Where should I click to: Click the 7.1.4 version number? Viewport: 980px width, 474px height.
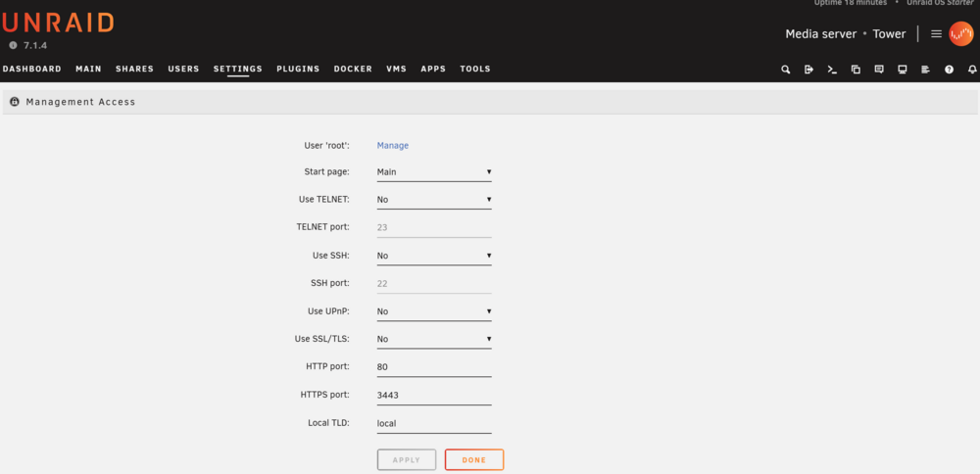pos(35,46)
